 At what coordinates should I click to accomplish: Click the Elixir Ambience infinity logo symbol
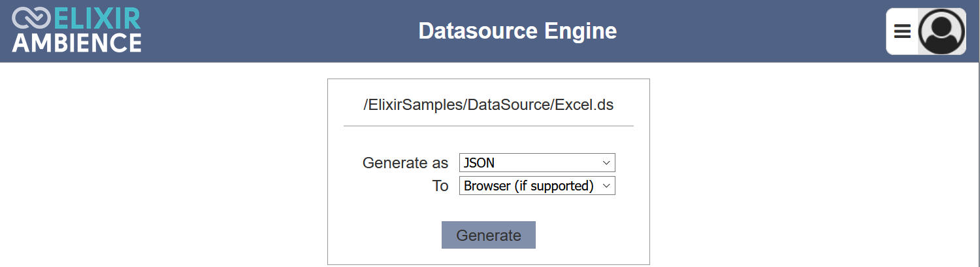coord(31,18)
